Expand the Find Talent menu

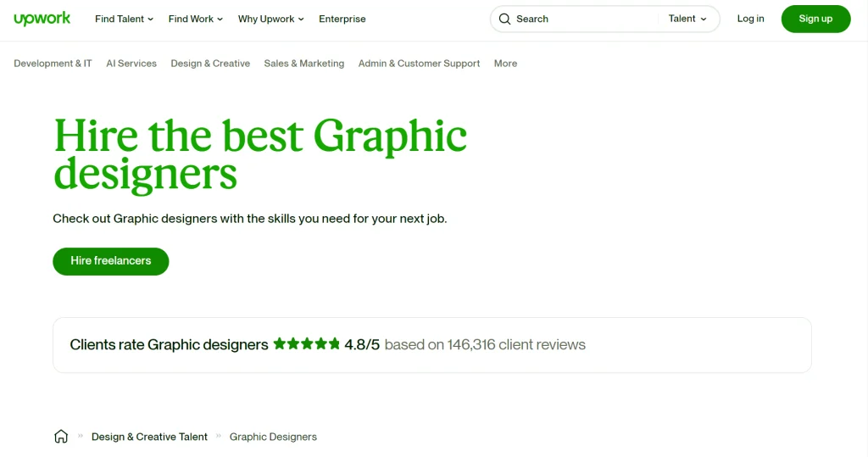[124, 19]
